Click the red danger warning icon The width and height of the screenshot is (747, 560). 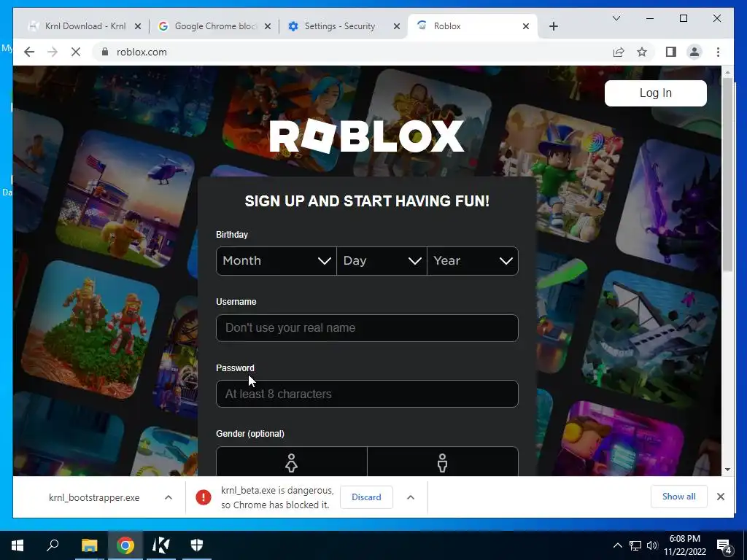pyautogui.click(x=204, y=497)
